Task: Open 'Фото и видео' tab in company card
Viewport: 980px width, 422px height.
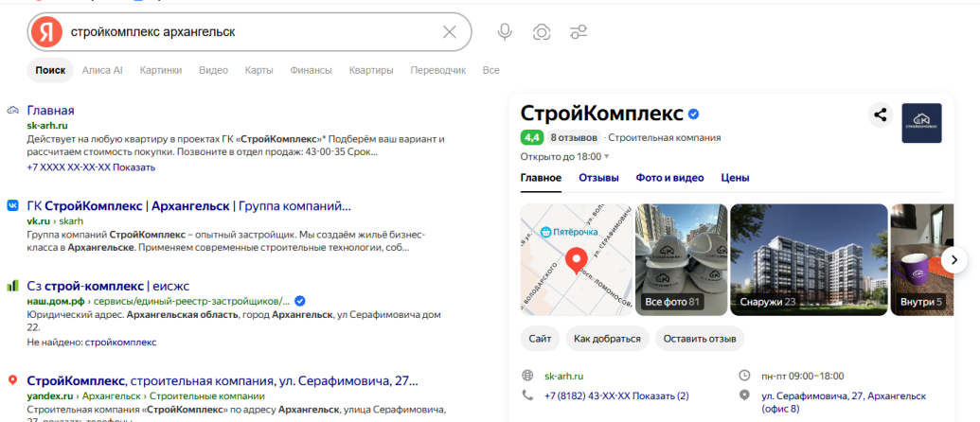Action: [670, 178]
